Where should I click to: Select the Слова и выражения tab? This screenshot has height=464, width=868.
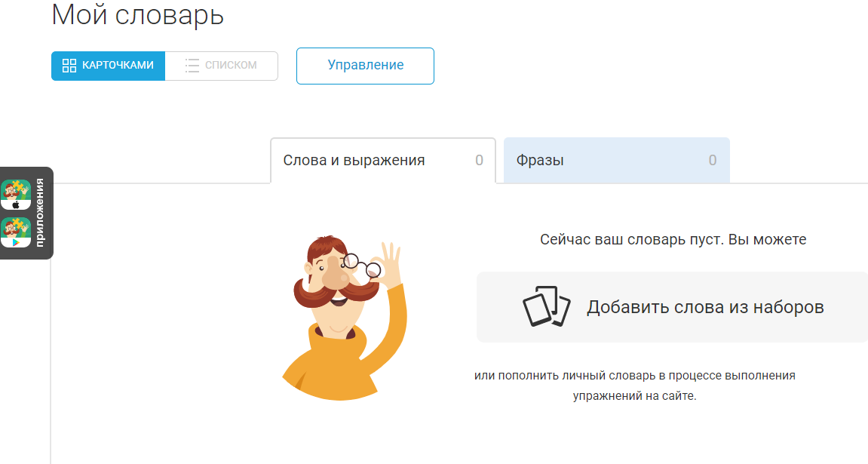[383, 161]
